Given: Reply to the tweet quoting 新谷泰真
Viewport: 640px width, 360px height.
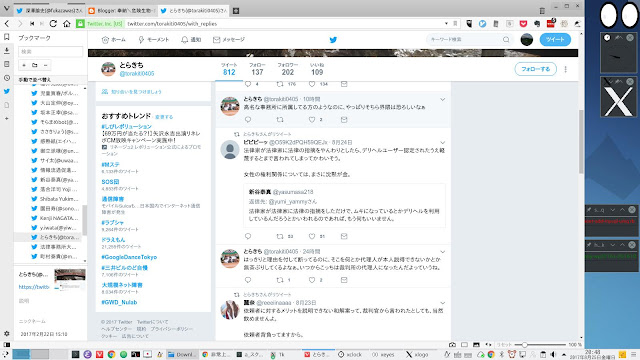Looking at the screenshot, I should tap(248, 236).
